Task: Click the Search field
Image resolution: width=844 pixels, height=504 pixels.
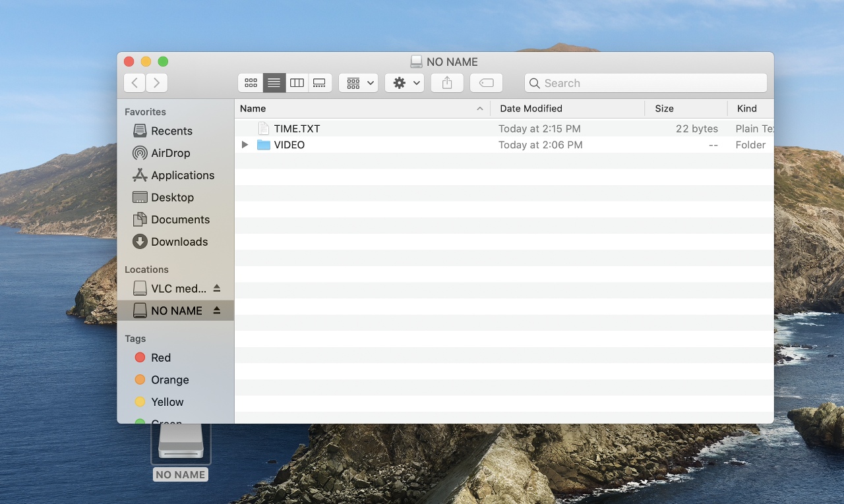Action: tap(646, 83)
